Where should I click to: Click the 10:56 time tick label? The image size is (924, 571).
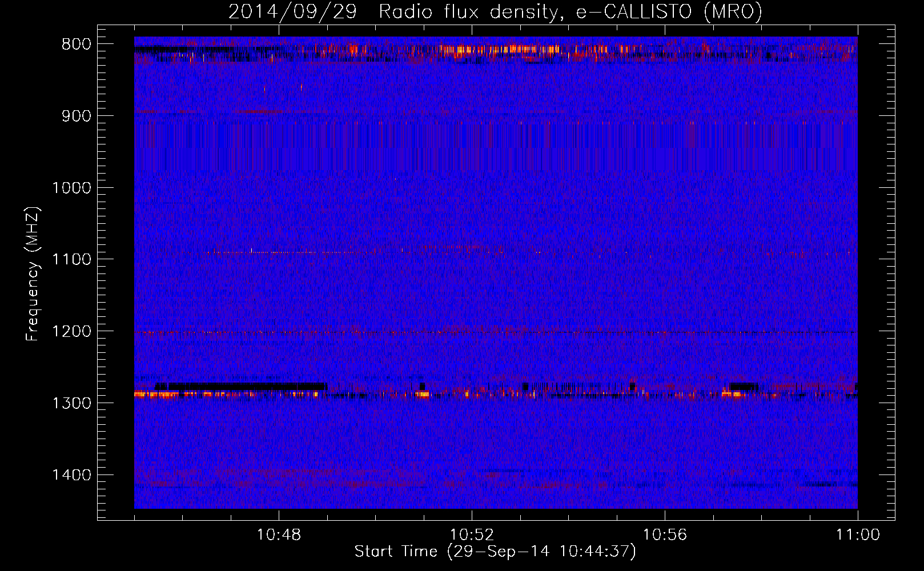coord(665,535)
